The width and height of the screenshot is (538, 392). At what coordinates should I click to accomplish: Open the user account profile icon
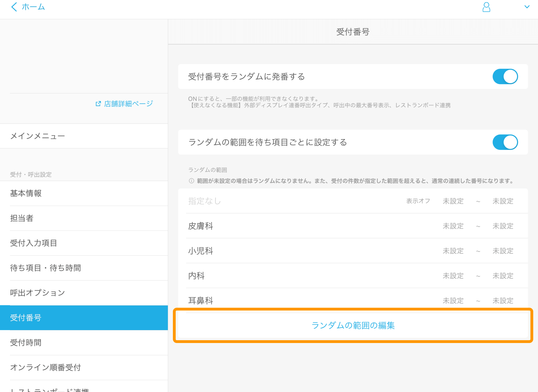click(486, 7)
